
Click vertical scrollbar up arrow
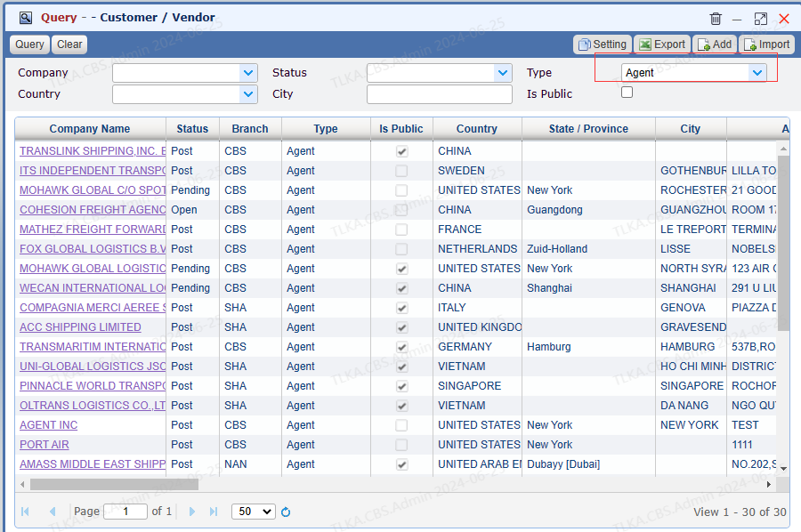tap(783, 149)
